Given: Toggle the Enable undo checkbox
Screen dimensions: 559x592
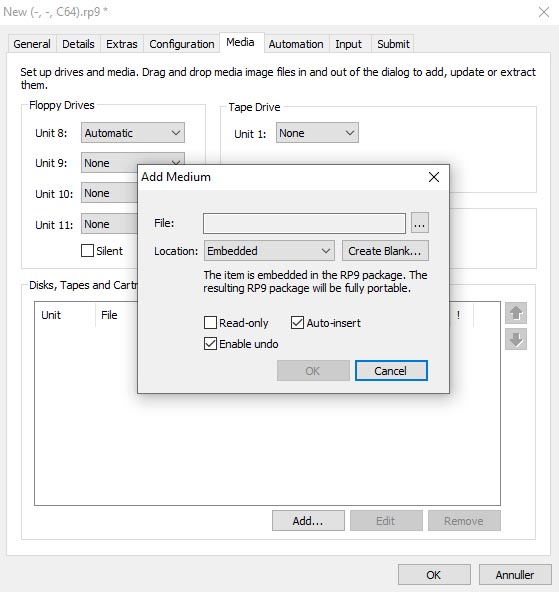Looking at the screenshot, I should coord(210,344).
